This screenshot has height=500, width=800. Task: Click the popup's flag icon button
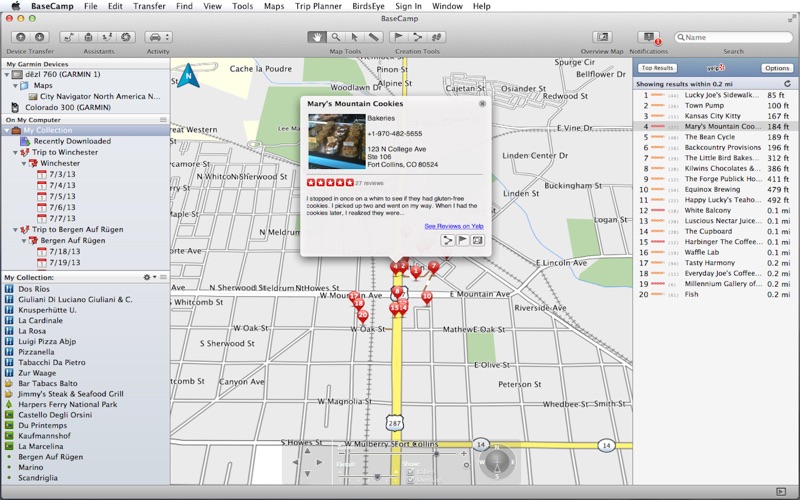pyautogui.click(x=463, y=240)
